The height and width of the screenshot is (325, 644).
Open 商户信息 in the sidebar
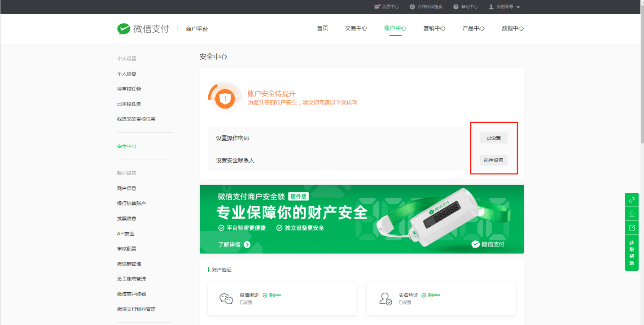pyautogui.click(x=127, y=188)
